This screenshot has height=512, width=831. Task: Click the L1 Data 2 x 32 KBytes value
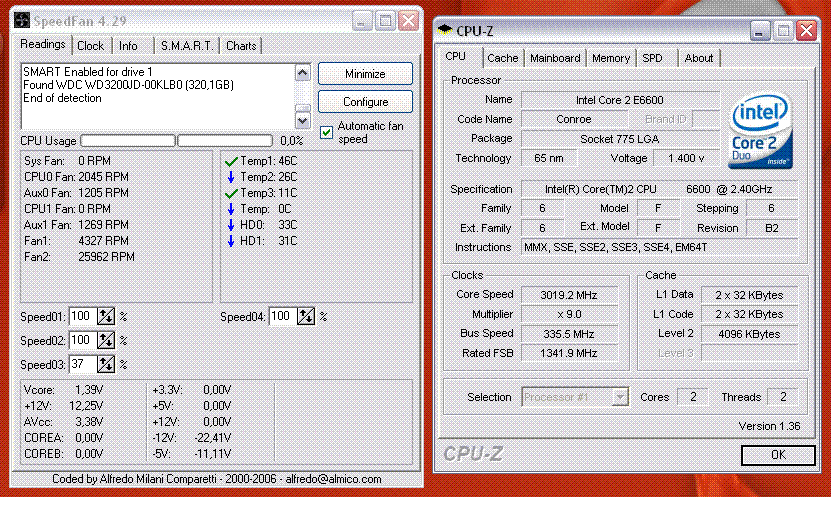pyautogui.click(x=749, y=295)
